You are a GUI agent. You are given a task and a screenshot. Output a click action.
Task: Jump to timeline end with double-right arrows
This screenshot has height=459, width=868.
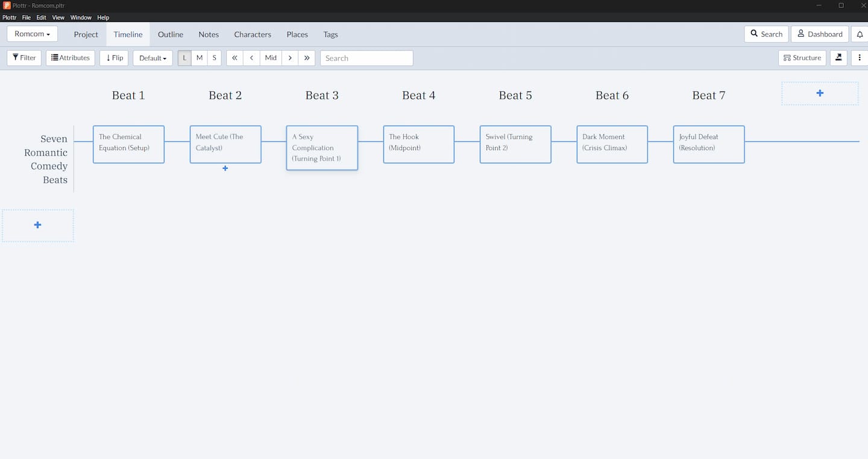tap(307, 58)
